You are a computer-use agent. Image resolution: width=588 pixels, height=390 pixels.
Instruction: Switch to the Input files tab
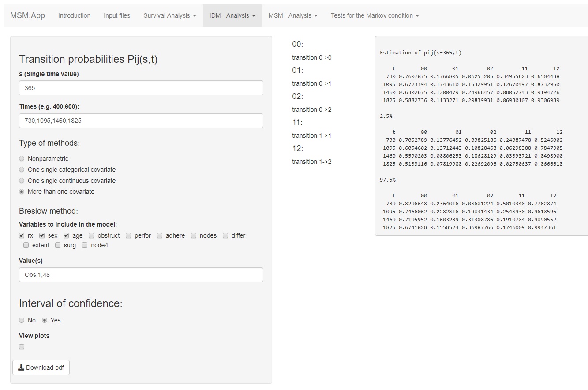[x=117, y=15]
